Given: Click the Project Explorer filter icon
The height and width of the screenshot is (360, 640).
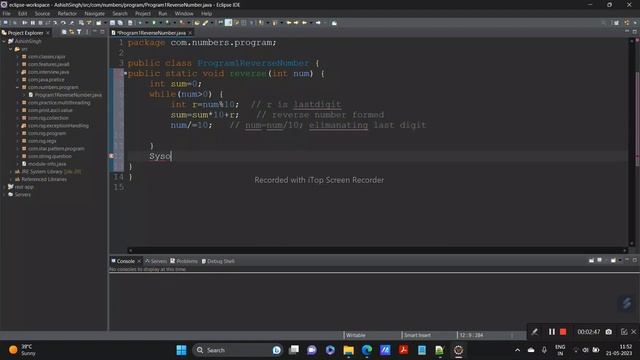Looking at the screenshot, I should [79, 32].
